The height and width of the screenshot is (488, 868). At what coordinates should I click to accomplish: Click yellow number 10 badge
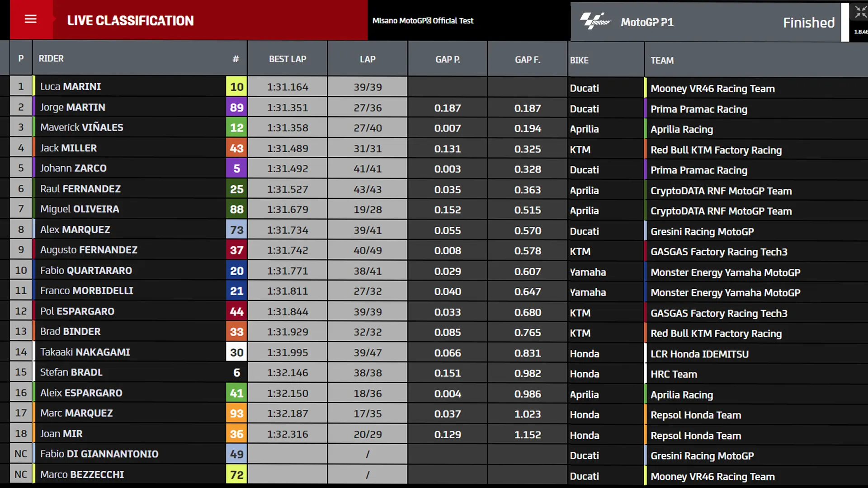(236, 87)
